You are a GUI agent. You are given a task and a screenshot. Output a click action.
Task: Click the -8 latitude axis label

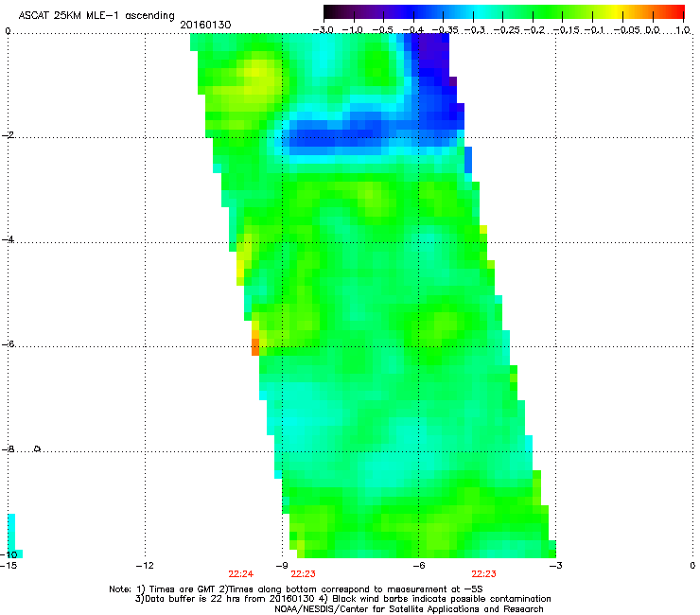9,448
